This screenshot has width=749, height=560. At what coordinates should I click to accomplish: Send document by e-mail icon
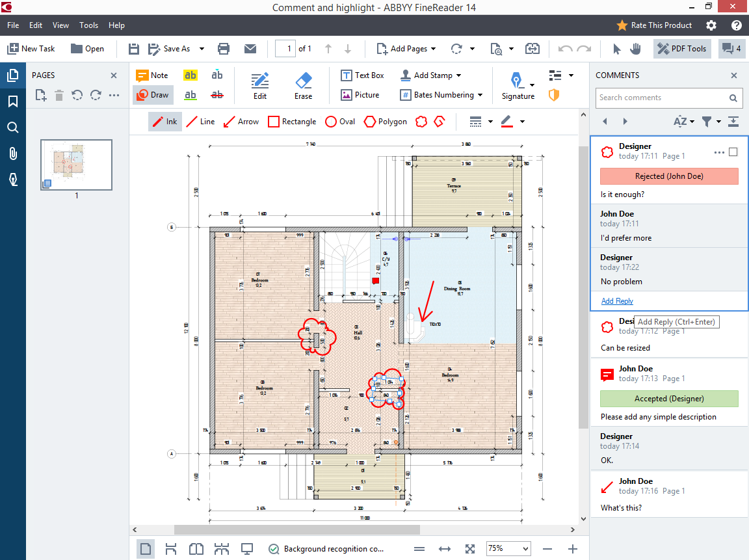click(250, 49)
